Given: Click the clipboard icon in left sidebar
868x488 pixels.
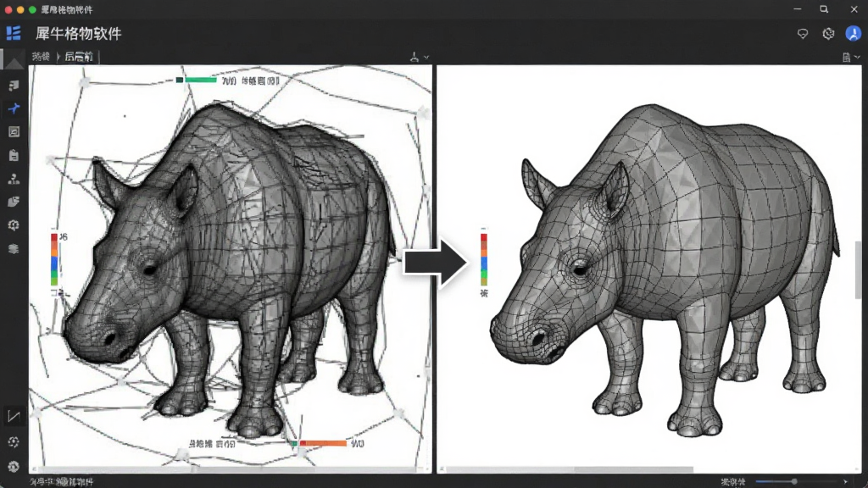Looking at the screenshot, I should (14, 156).
